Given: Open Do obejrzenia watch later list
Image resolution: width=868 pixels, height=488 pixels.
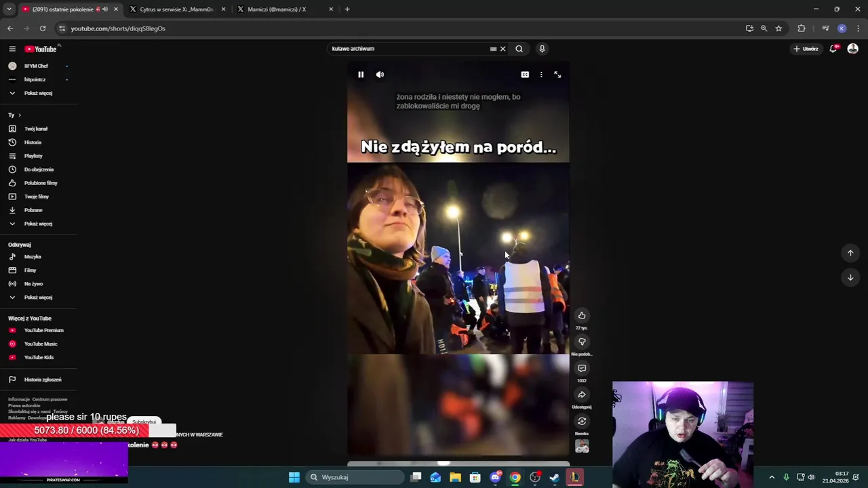Looking at the screenshot, I should click(37, 169).
